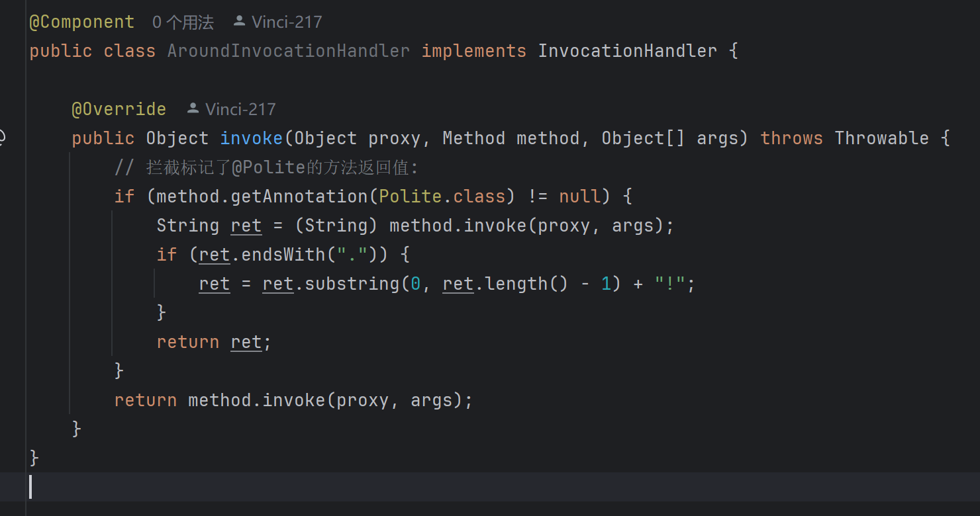
Task: Click the length() call
Action: (x=527, y=284)
